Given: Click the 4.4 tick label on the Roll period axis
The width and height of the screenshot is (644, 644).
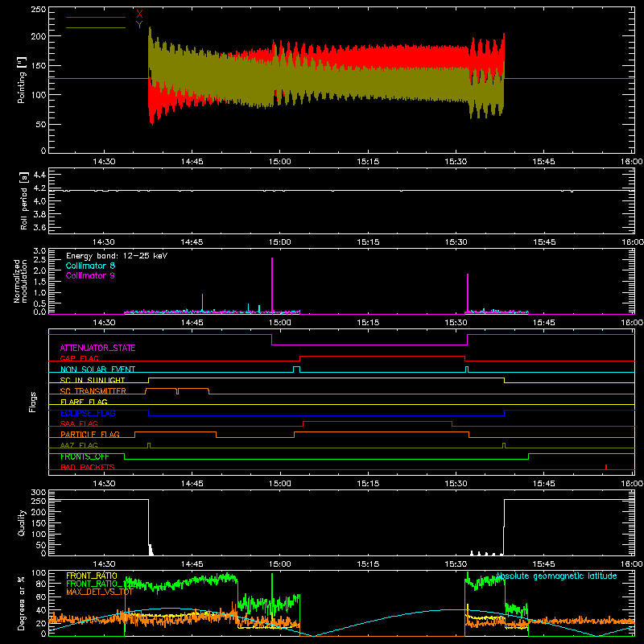Looking at the screenshot, I should tap(39, 175).
